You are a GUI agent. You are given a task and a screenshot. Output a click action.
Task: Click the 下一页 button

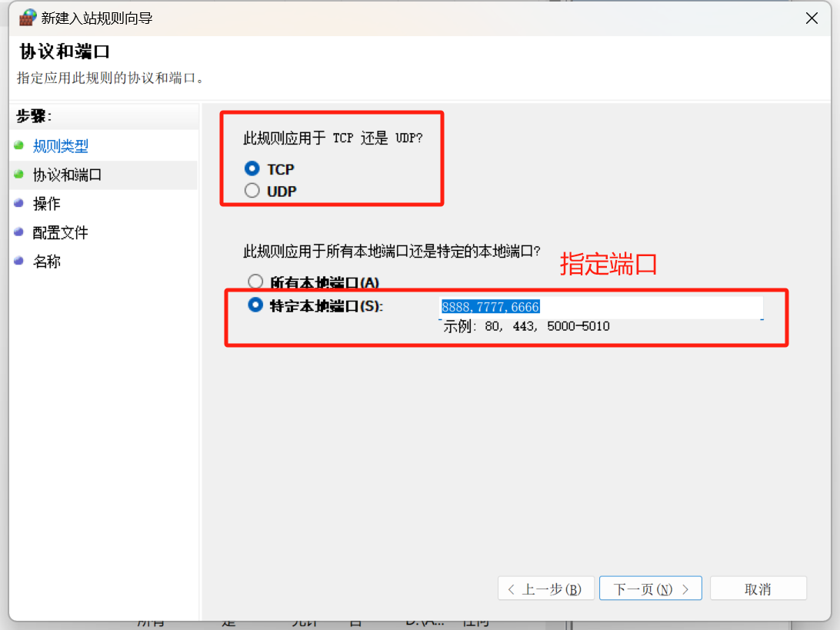click(650, 588)
